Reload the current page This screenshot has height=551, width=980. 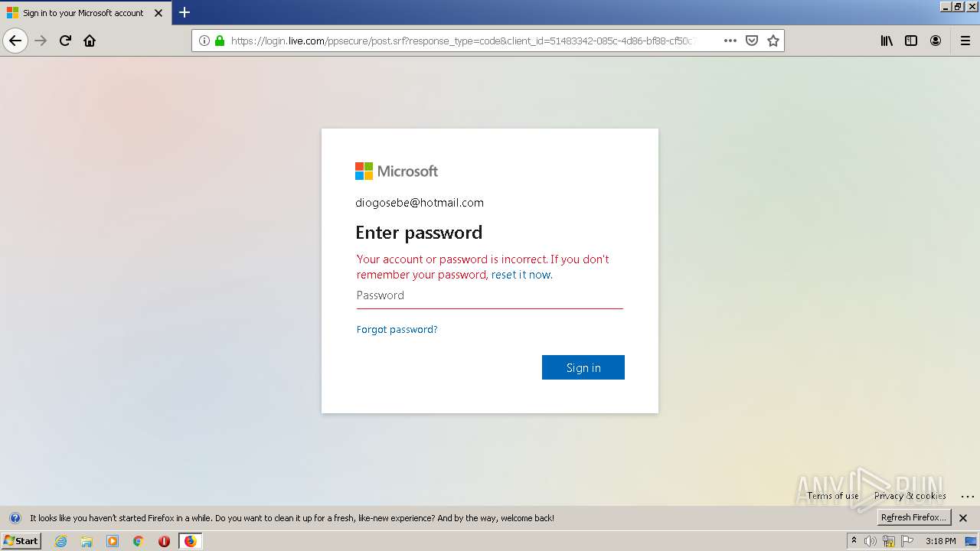click(66, 41)
